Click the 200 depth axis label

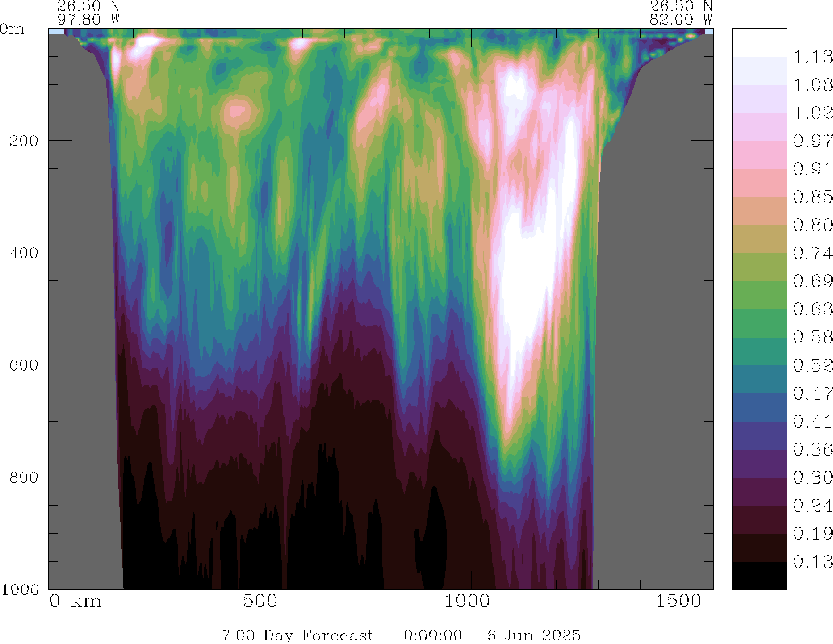pos(24,141)
